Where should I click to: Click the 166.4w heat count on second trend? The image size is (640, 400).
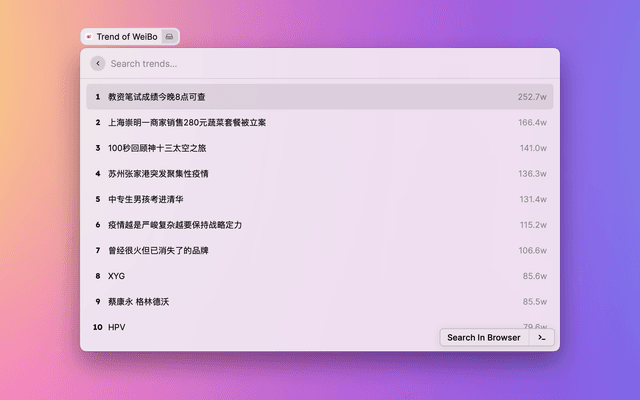532,123
